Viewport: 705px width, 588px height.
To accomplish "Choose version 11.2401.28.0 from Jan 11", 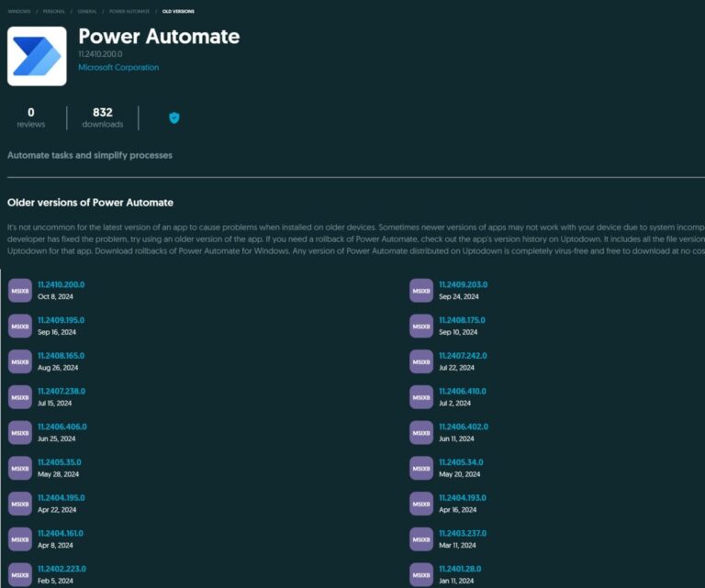I will click(x=460, y=569).
